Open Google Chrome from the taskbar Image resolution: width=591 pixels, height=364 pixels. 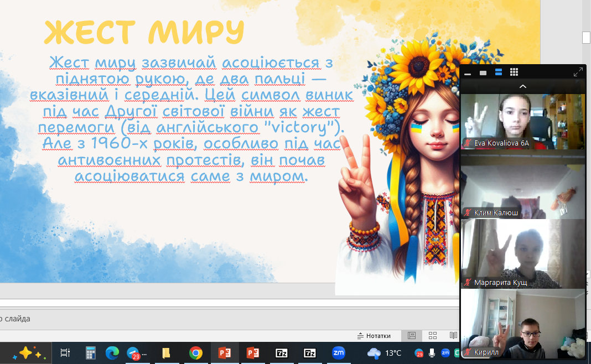click(195, 353)
